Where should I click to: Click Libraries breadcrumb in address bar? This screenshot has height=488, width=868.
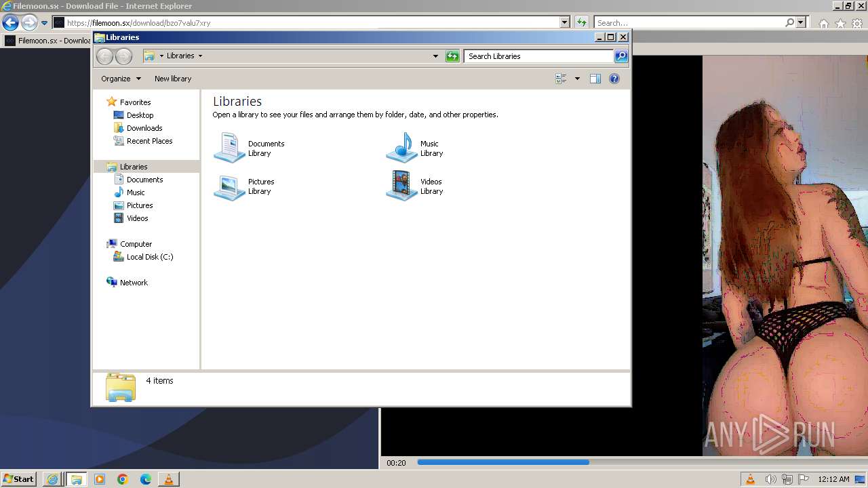[180, 56]
